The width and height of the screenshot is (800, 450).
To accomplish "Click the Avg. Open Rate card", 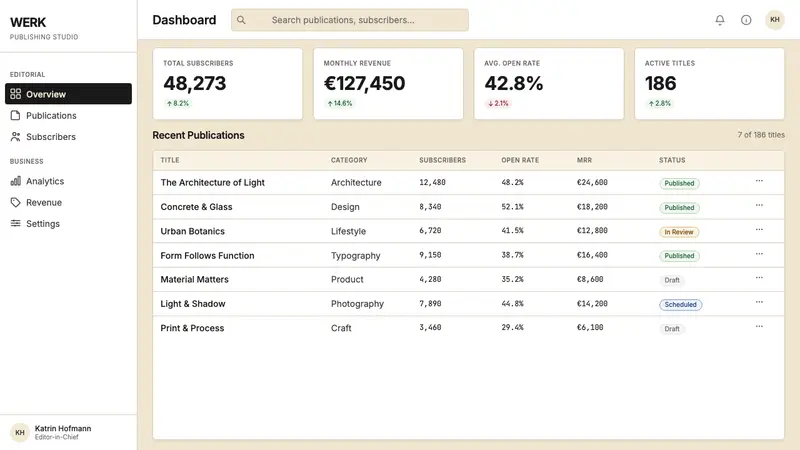I will click(x=549, y=84).
